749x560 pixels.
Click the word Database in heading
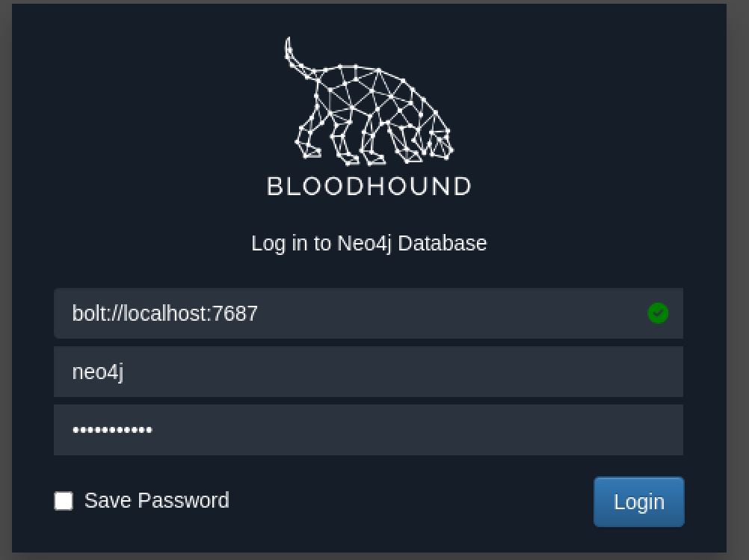[x=441, y=243]
